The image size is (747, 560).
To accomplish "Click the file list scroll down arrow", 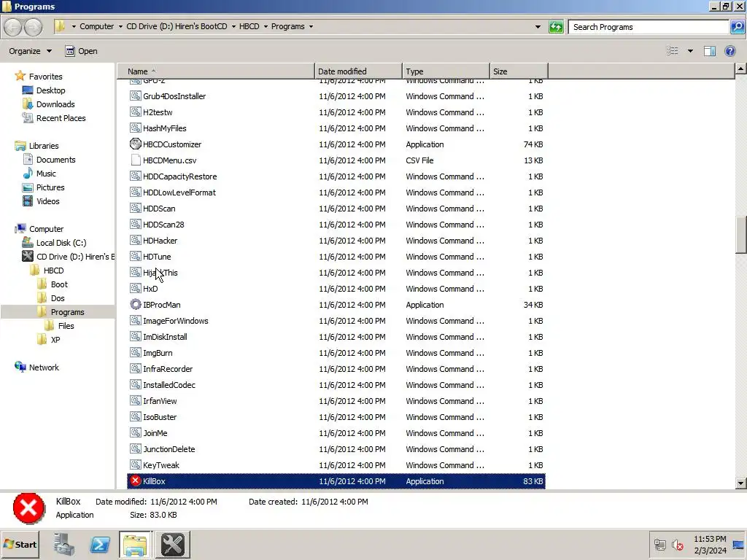I will 741,483.
